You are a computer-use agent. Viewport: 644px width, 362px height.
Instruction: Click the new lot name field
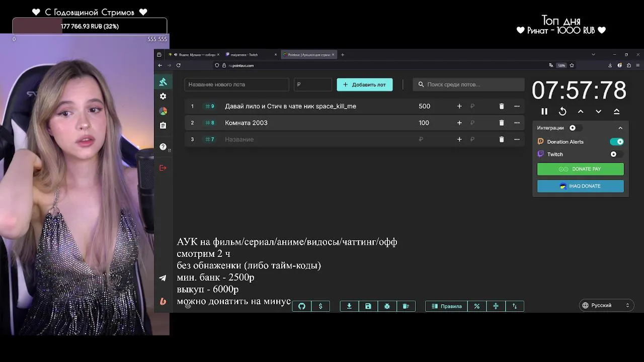tap(236, 84)
